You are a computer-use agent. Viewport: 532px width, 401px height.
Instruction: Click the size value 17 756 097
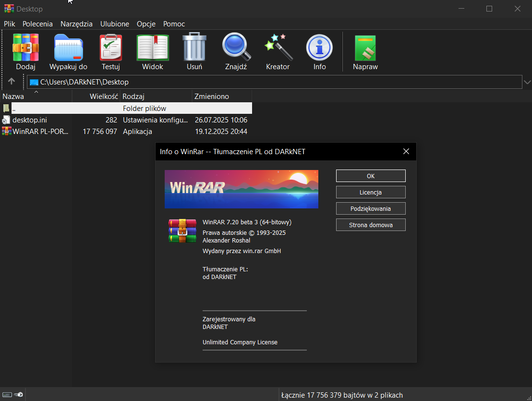coord(100,131)
